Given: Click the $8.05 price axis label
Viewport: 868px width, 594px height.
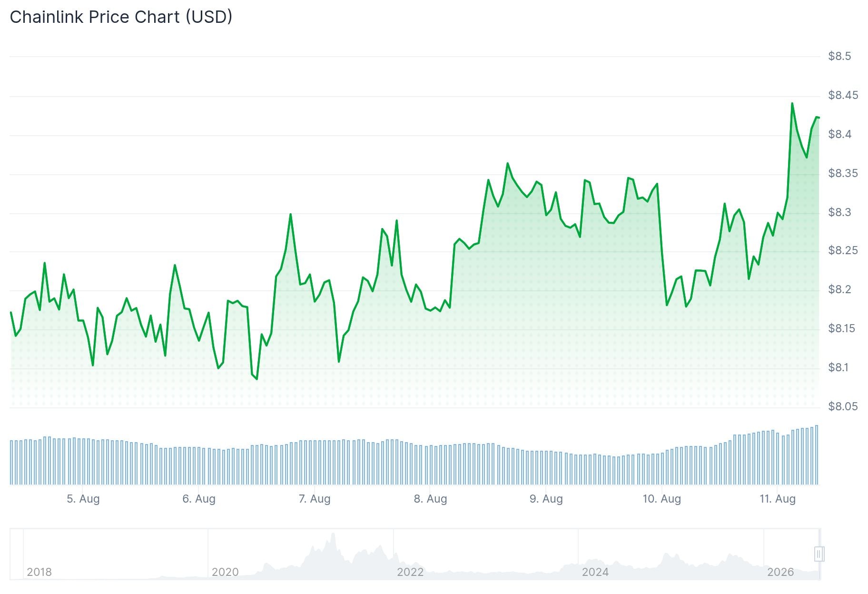Looking at the screenshot, I should click(x=843, y=406).
